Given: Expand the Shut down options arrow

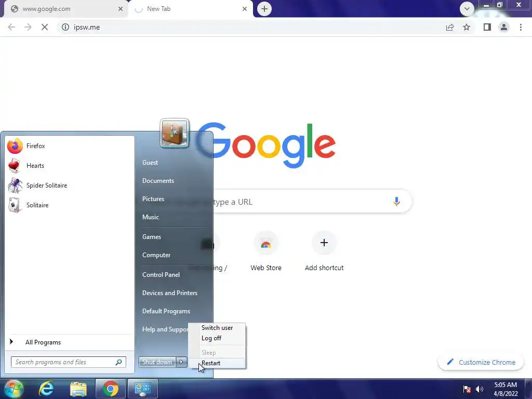Looking at the screenshot, I should (x=181, y=362).
